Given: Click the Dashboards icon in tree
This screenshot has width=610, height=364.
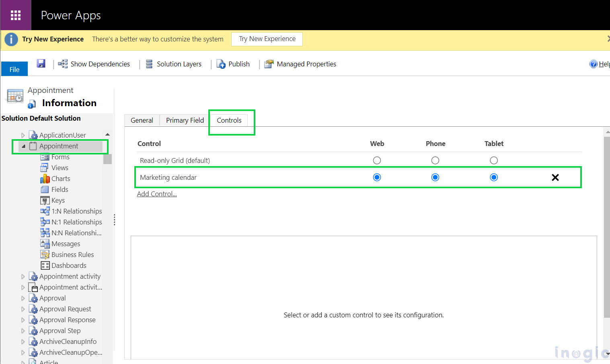Looking at the screenshot, I should 45,265.
